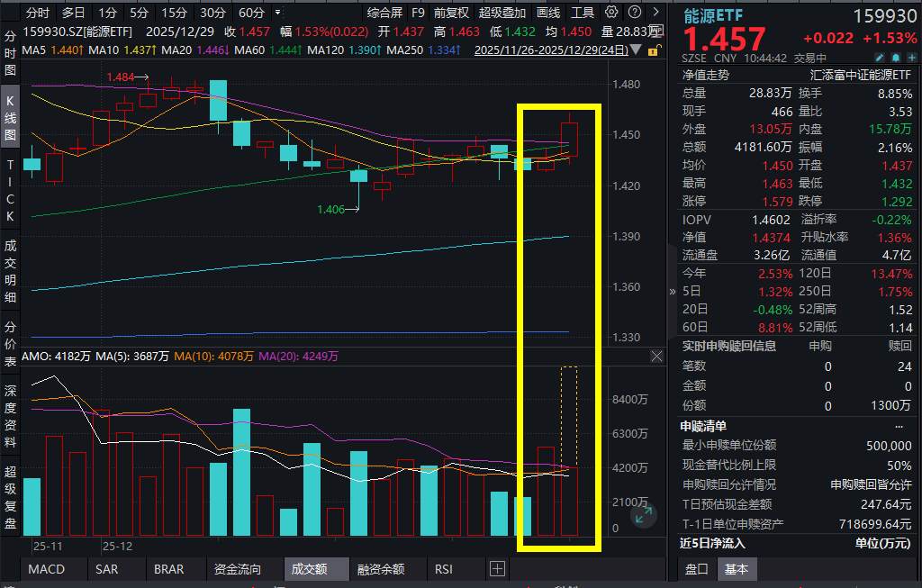The width and height of the screenshot is (922, 588).
Task: Set a price alert via the bell icon
Action: [x=896, y=57]
